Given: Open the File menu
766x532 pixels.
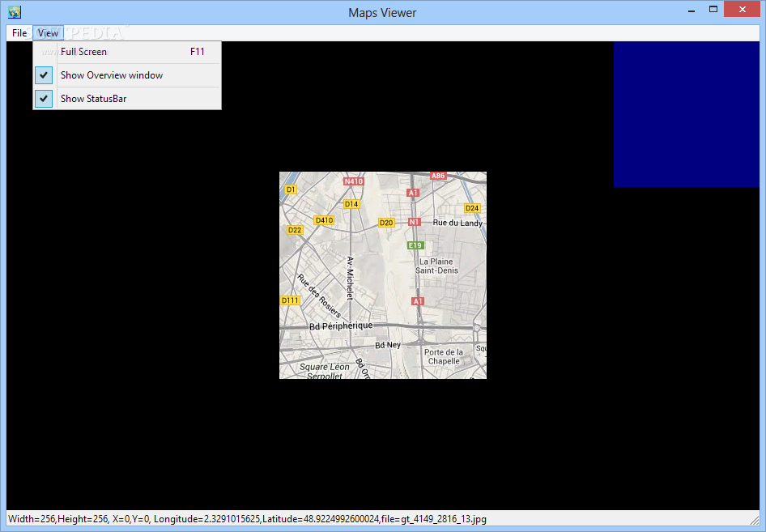Looking at the screenshot, I should click(x=19, y=33).
